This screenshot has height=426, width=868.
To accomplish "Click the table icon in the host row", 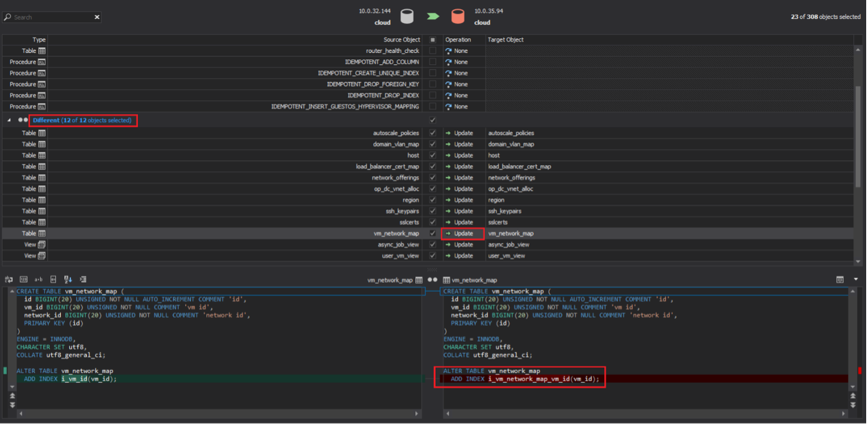I will click(42, 155).
